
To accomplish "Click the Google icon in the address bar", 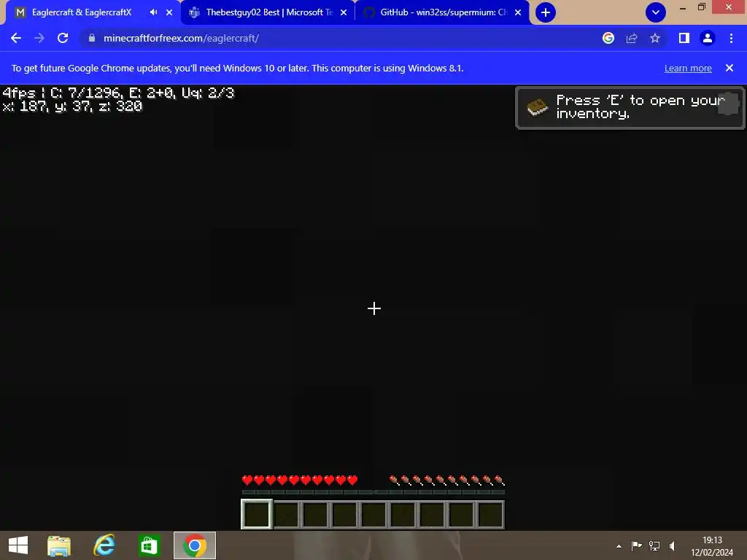I will click(x=608, y=38).
